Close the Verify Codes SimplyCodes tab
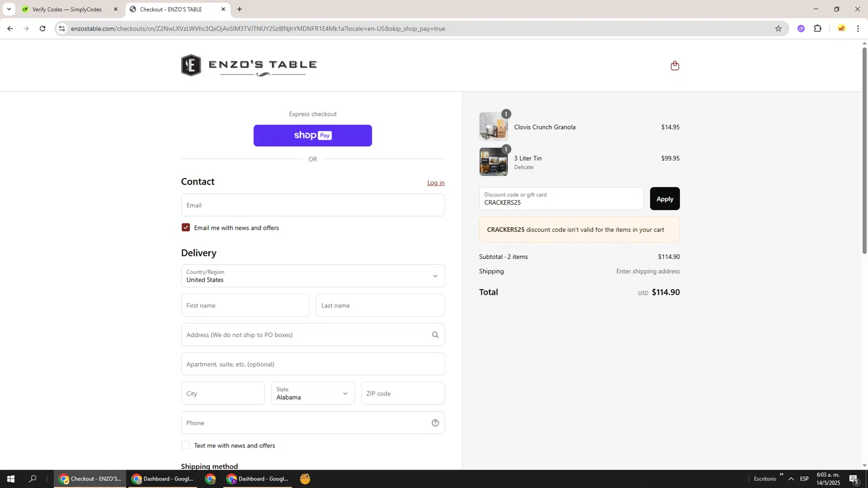Viewport: 868px width, 488px height. (x=116, y=9)
